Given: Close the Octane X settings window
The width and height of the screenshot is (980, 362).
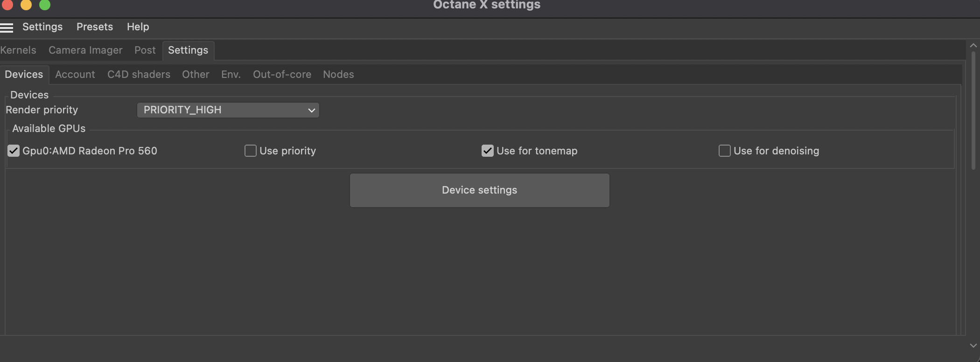Looking at the screenshot, I should [7, 5].
